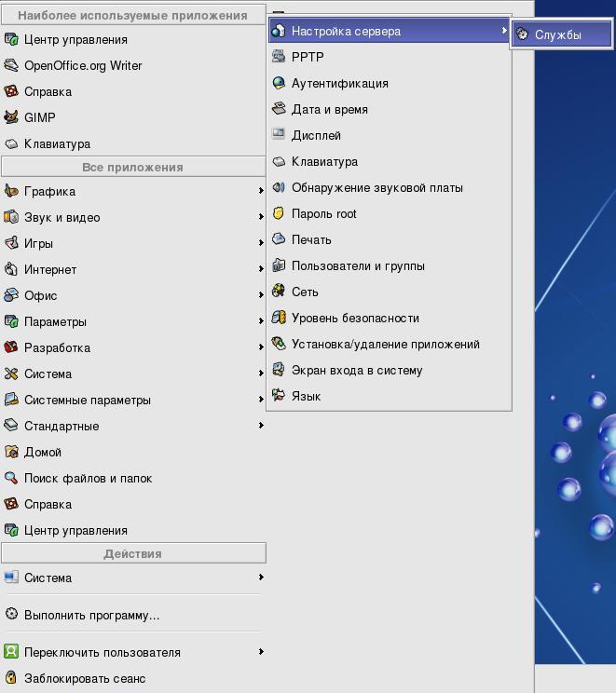Screen dimensions: 616x693
Task: Click the Игры category icon
Action: 11,243
